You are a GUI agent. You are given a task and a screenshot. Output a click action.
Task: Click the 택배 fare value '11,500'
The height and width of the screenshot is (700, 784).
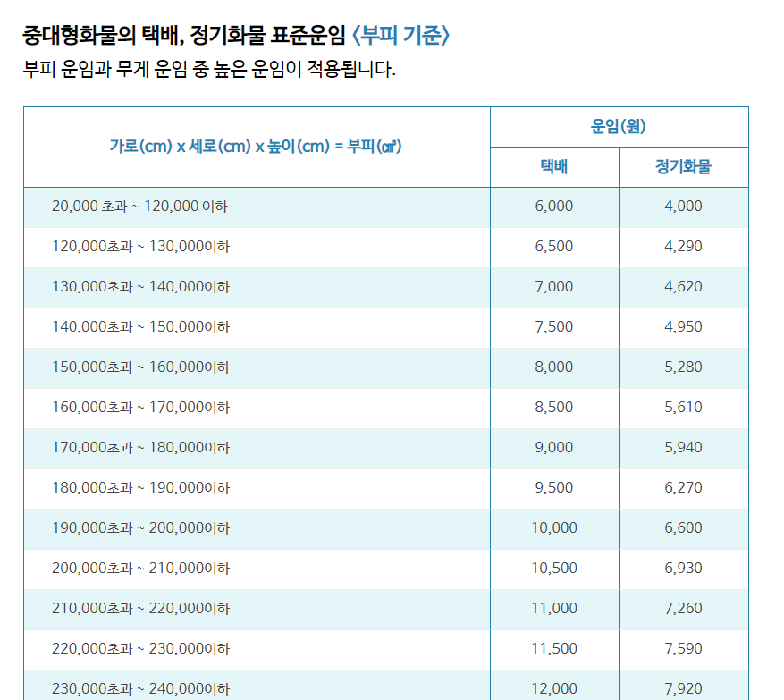pyautogui.click(x=554, y=649)
